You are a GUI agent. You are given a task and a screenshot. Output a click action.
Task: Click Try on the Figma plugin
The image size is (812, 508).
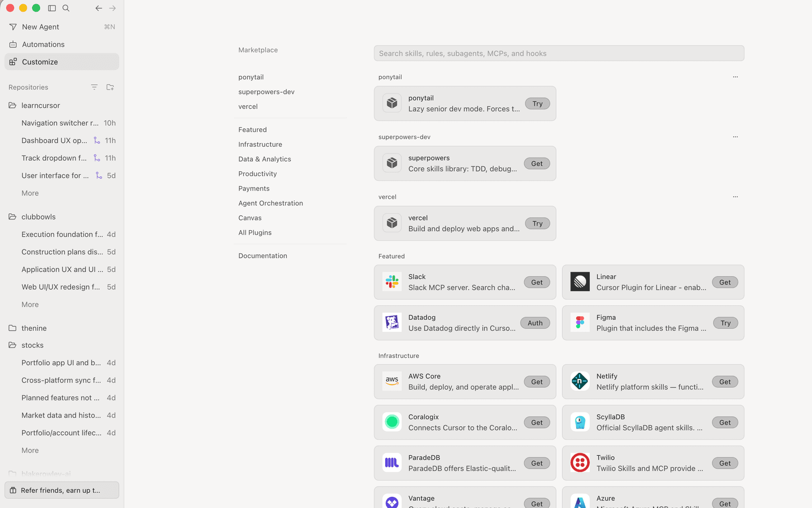click(x=726, y=323)
